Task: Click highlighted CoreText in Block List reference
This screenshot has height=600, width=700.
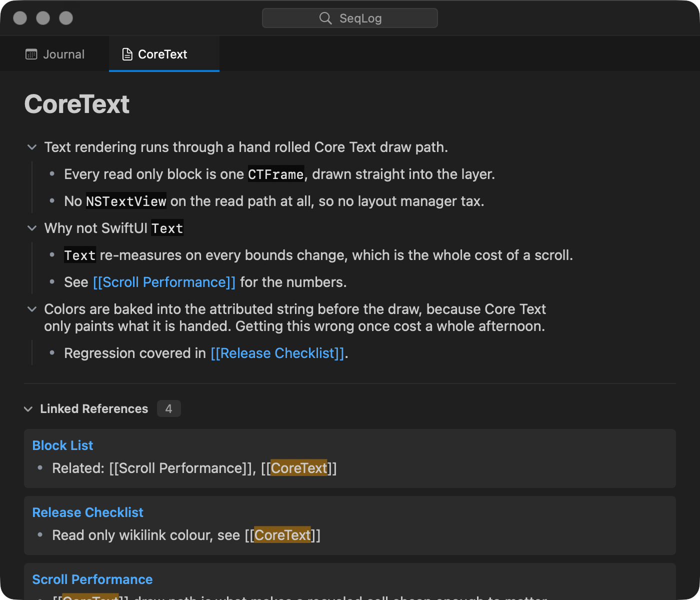Action: click(x=299, y=468)
